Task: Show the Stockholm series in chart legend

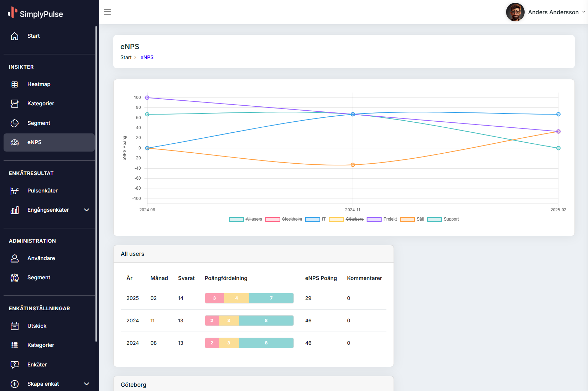Action: point(284,219)
